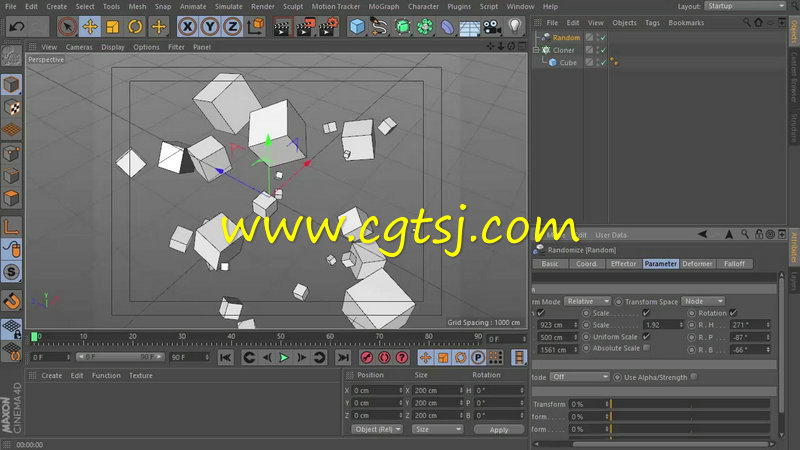
Task: Enable Use Alpha/Strength checkbox
Action: pyautogui.click(x=694, y=377)
